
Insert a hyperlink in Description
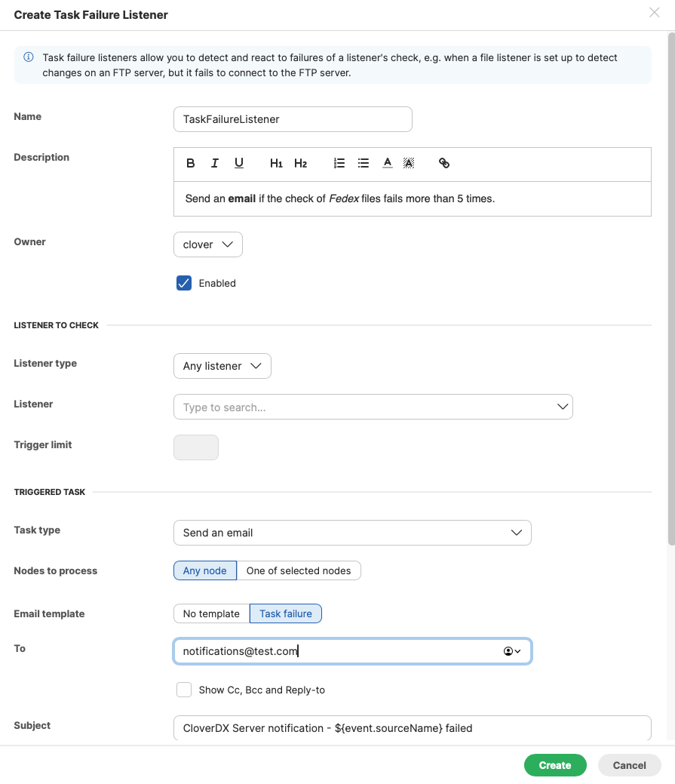click(x=444, y=163)
